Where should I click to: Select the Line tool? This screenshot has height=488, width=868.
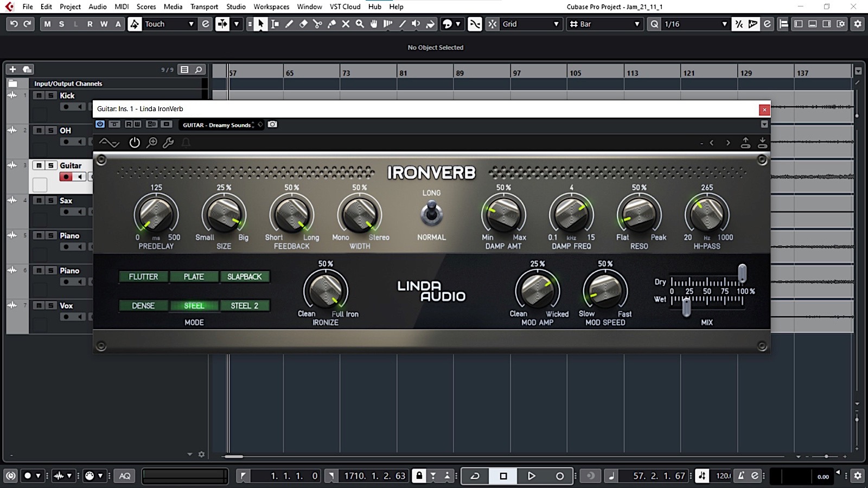pos(402,24)
